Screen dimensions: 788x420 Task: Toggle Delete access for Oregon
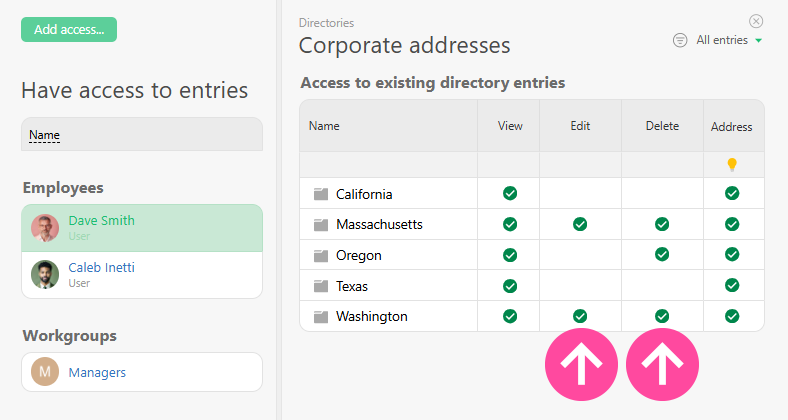(x=661, y=254)
